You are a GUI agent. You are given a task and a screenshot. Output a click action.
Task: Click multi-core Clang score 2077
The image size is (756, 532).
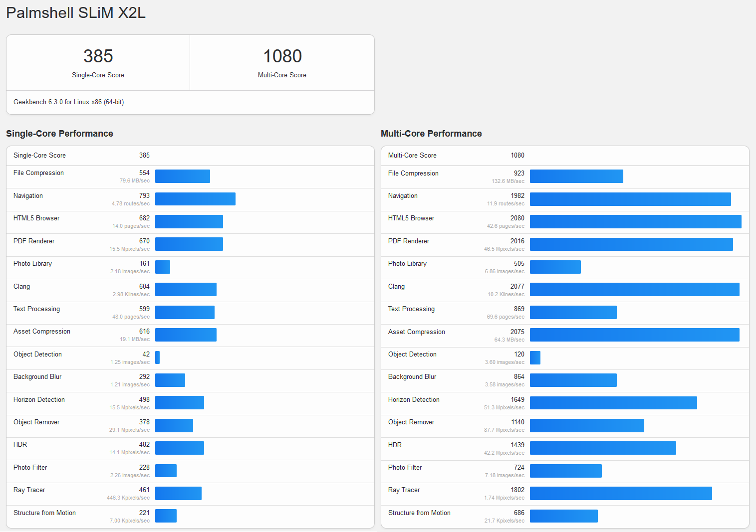click(x=517, y=286)
